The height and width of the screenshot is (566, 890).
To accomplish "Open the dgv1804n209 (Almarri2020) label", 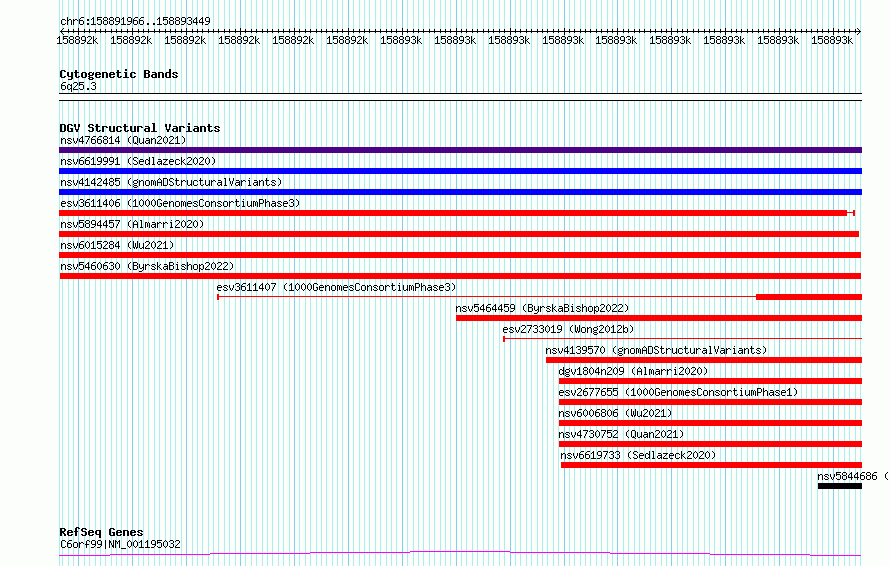I will coord(633,371).
